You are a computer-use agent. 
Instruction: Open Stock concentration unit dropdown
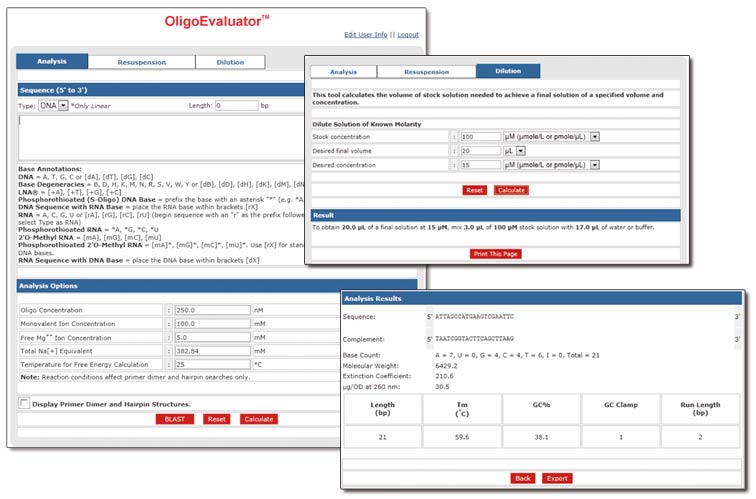tap(552, 137)
